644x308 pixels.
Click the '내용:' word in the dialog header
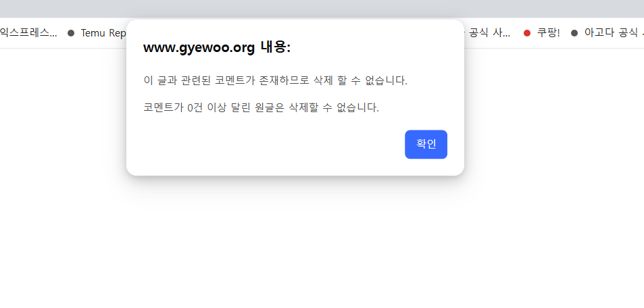[x=275, y=48]
